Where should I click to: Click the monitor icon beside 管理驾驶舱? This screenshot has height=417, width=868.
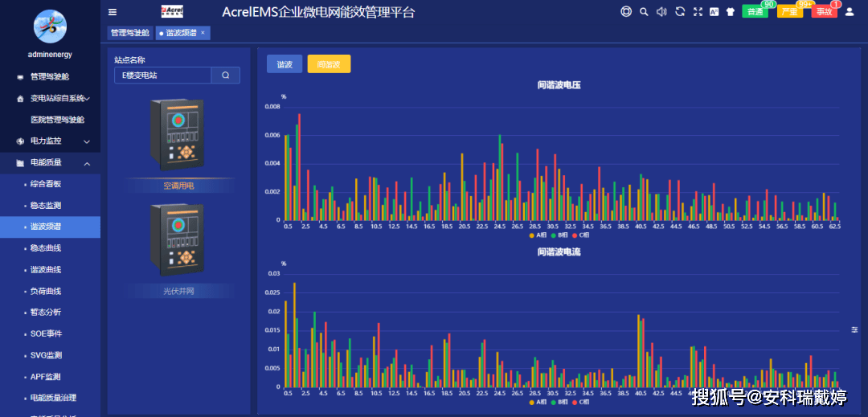20,77
